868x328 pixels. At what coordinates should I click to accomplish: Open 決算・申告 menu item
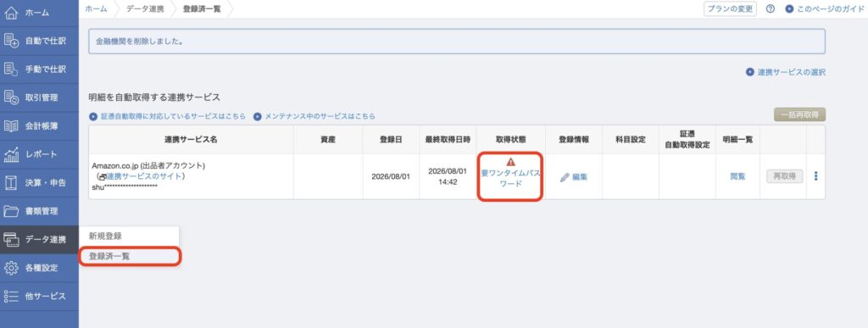(x=39, y=182)
